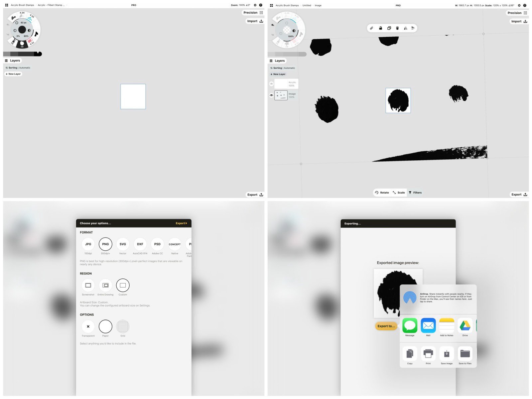Image resolution: width=532 pixels, height=399 pixels.
Task: Toggle the Grid option
Action: point(123,327)
